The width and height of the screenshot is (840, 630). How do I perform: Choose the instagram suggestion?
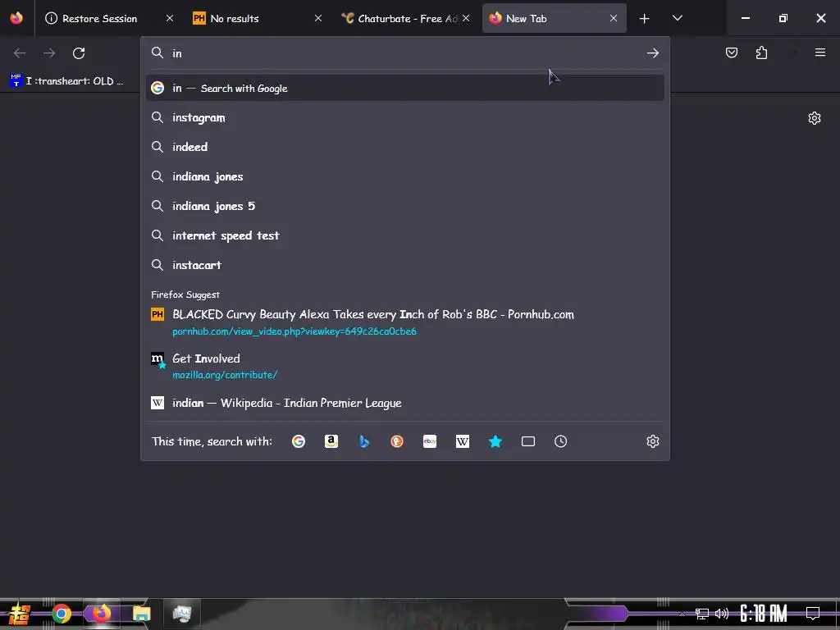(405, 117)
